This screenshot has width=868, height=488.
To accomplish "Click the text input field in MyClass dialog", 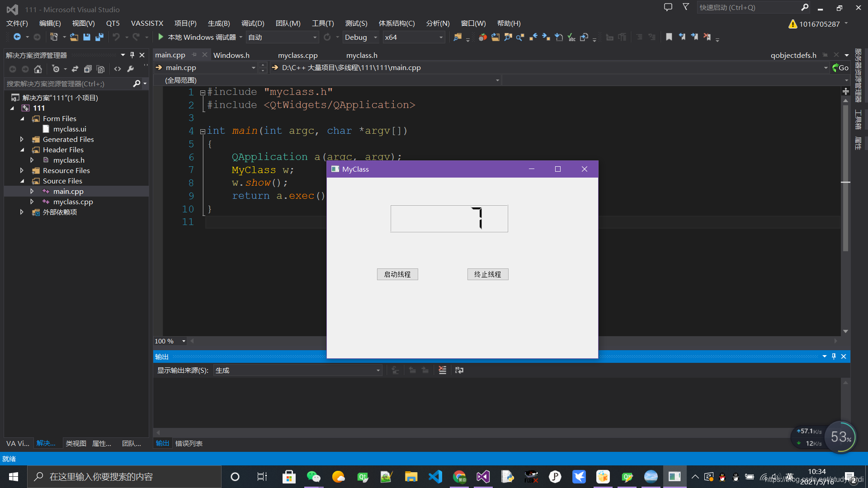I will (x=449, y=219).
